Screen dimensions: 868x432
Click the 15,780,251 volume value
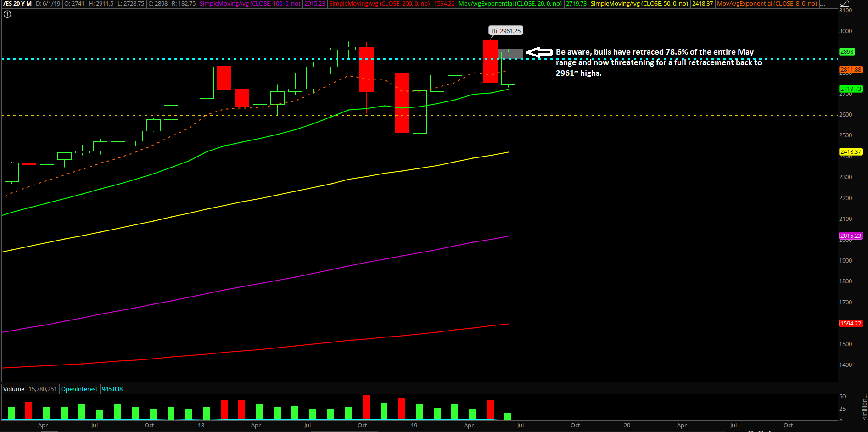pyautogui.click(x=43, y=389)
